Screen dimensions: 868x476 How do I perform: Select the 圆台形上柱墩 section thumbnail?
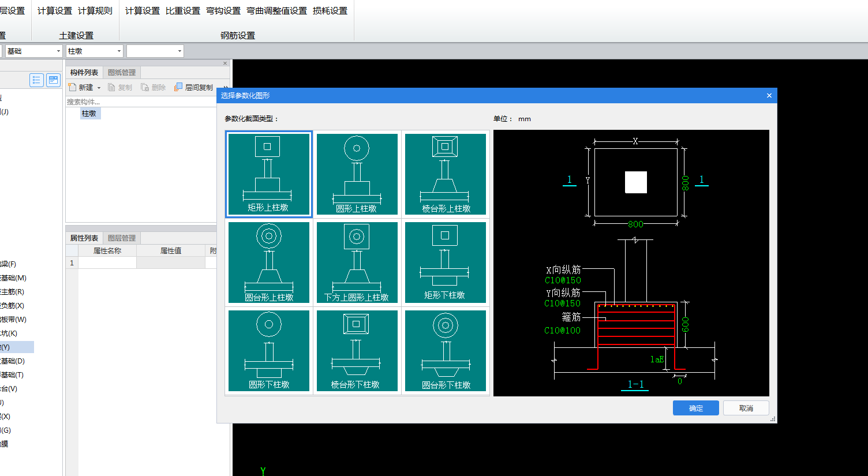(x=269, y=263)
